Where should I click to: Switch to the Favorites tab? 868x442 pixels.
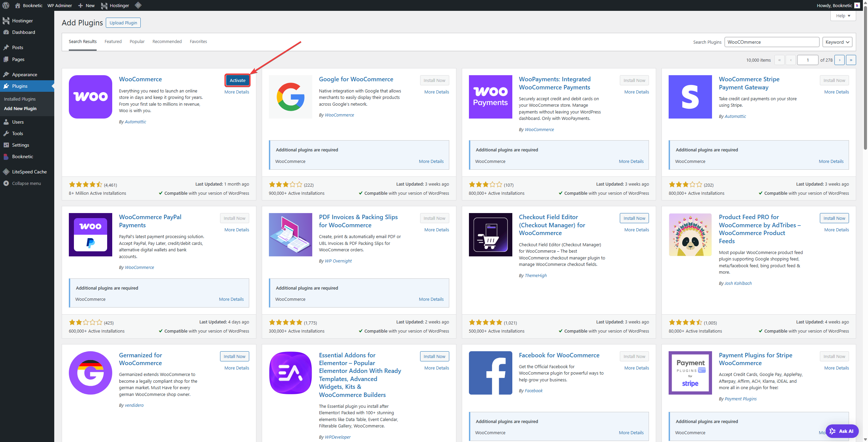pyautogui.click(x=198, y=41)
